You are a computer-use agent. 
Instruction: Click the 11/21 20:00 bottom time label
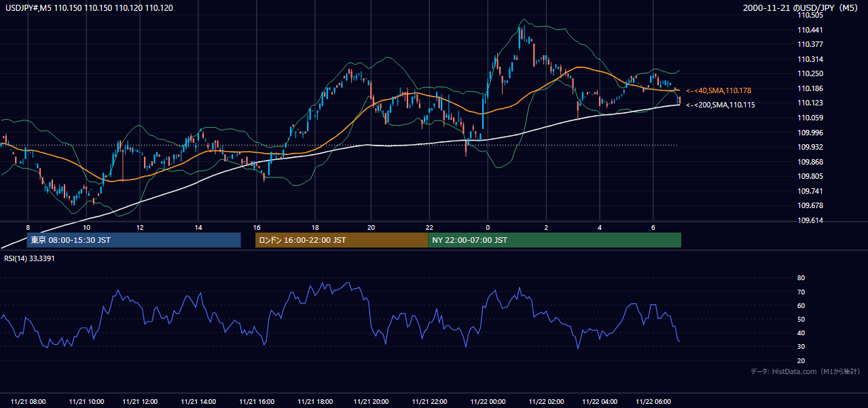click(371, 402)
